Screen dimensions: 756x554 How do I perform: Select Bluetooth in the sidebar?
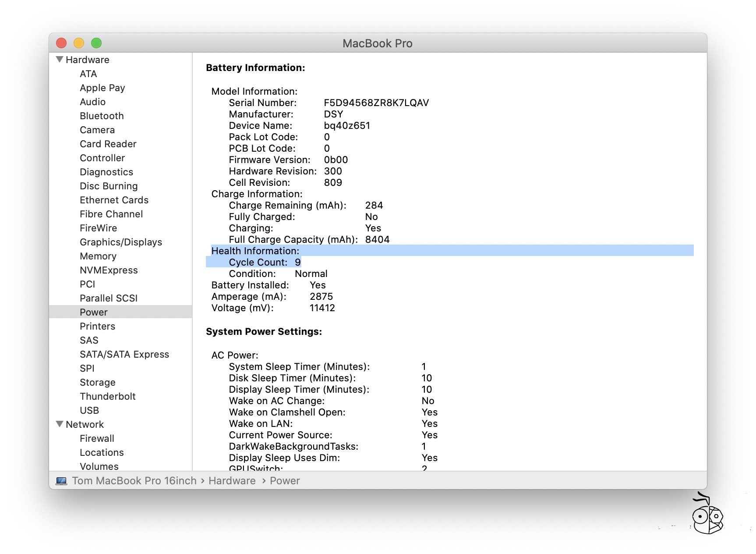pos(102,116)
